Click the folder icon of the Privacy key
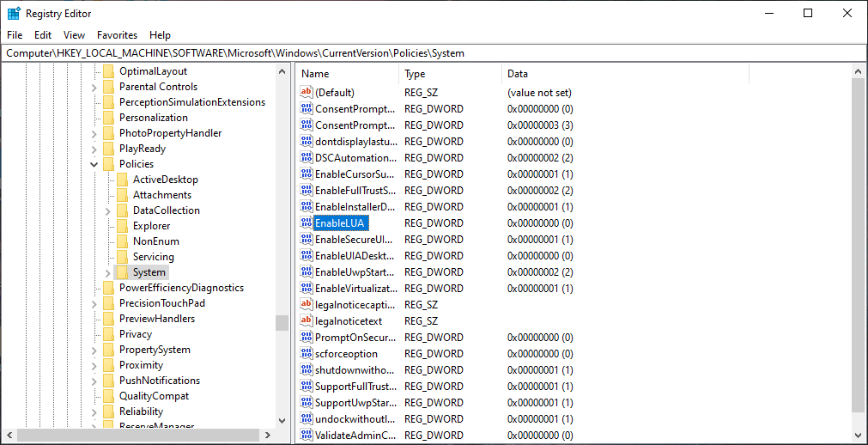Screen dimensions: 868x445 108,333
